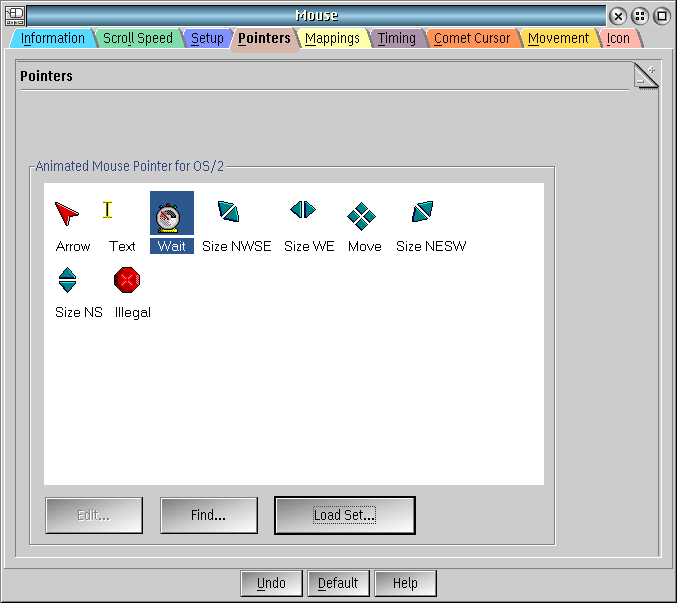Open the Mappings tab
Image resolution: width=677 pixels, height=603 pixels.
tap(332, 38)
